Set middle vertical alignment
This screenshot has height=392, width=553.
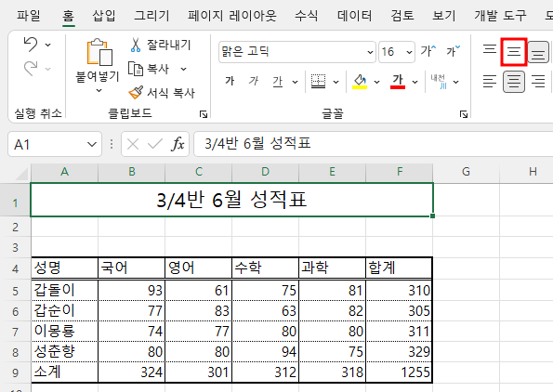(514, 52)
